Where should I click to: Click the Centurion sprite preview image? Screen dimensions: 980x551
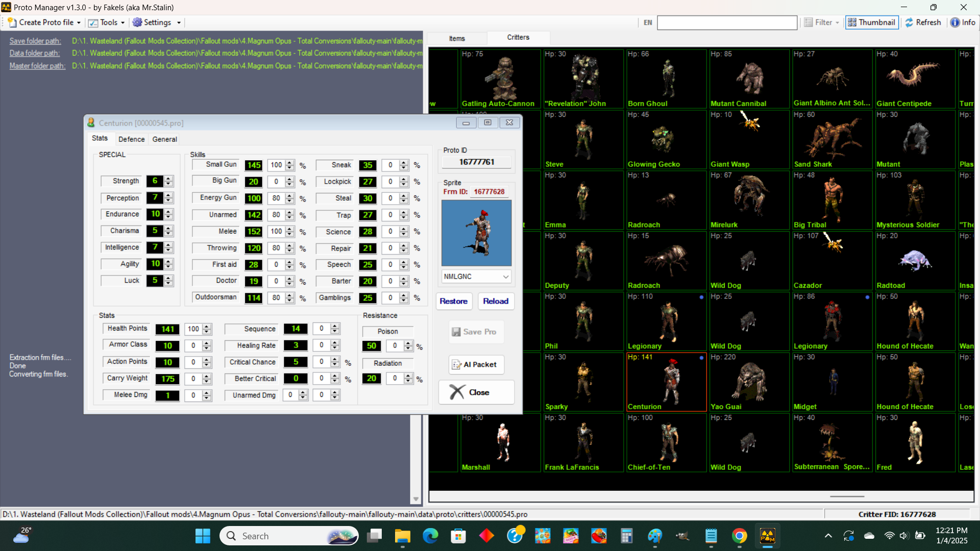point(476,233)
